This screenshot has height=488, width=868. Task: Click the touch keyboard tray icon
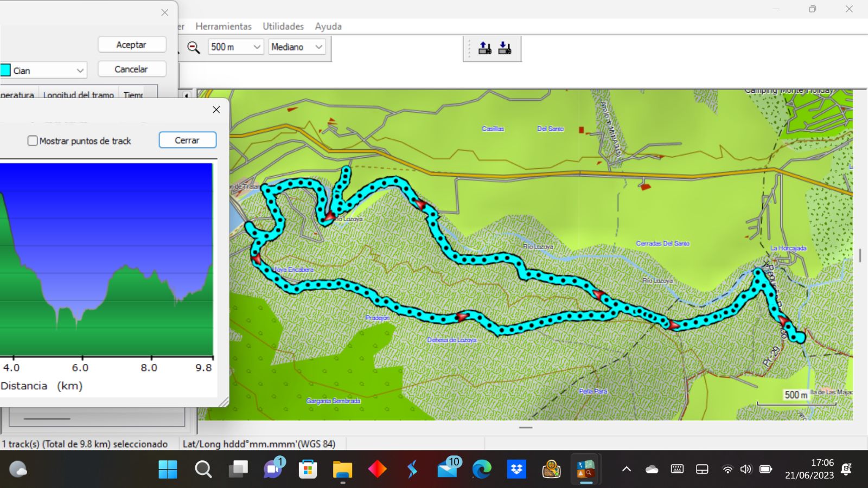(677, 469)
